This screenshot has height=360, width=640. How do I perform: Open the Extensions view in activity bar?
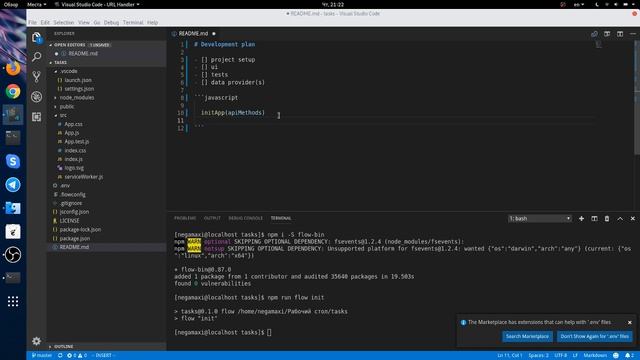pyautogui.click(x=36, y=117)
